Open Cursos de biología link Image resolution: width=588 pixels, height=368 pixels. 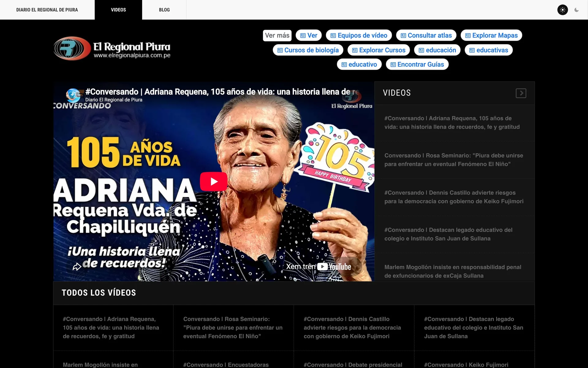click(x=308, y=50)
